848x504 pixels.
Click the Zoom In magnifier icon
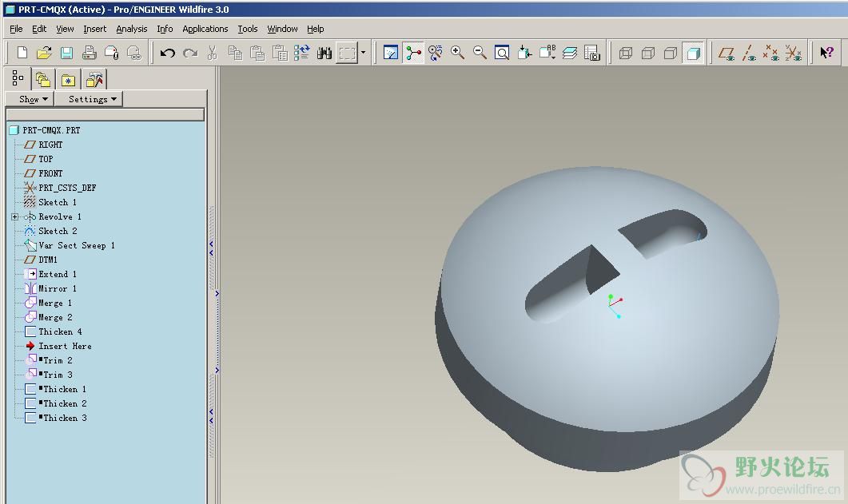457,53
